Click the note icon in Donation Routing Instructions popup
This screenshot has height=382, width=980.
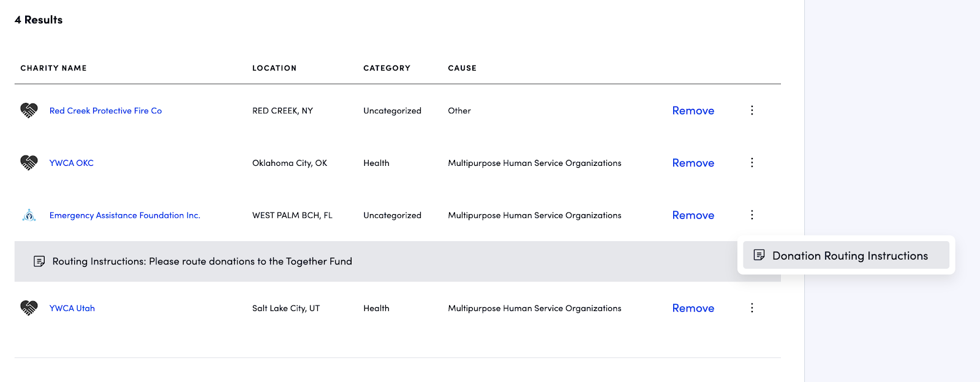pyautogui.click(x=759, y=255)
